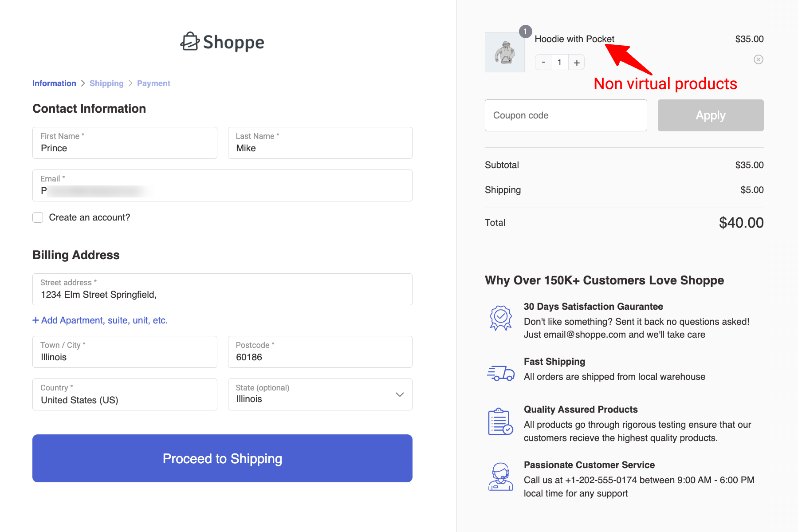Remove Hoodie with Pocket from cart
798x532 pixels.
(758, 59)
